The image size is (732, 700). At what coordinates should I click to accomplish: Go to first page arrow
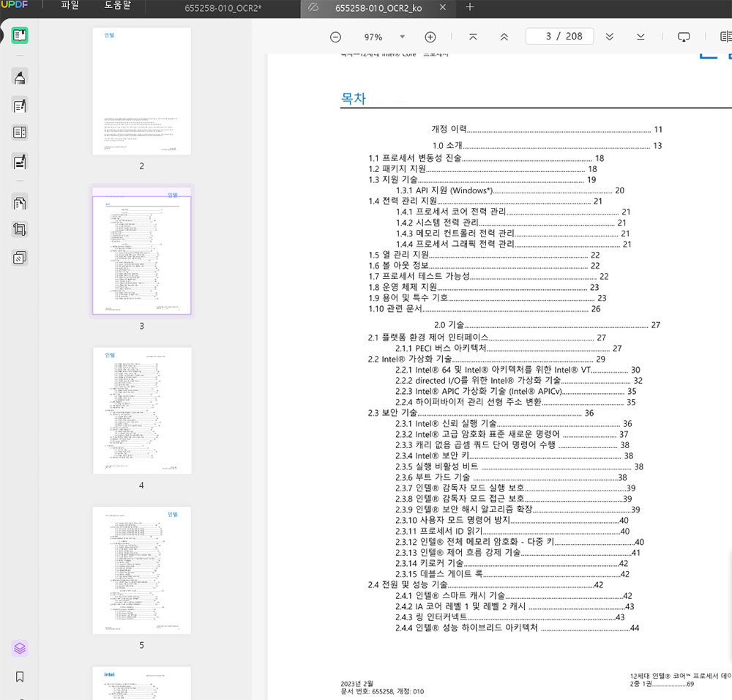[473, 37]
